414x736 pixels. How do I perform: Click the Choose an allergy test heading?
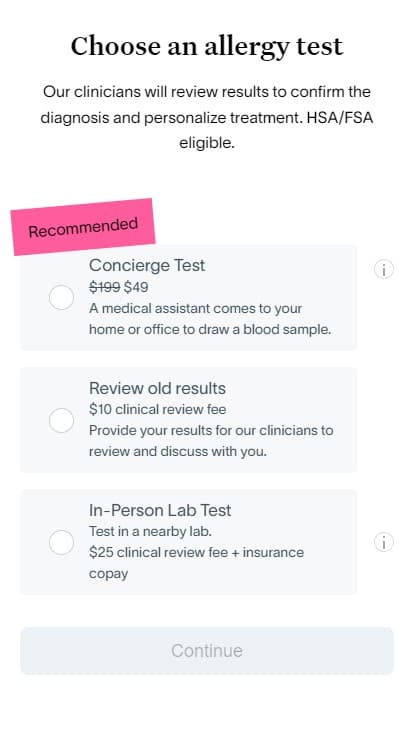(207, 47)
